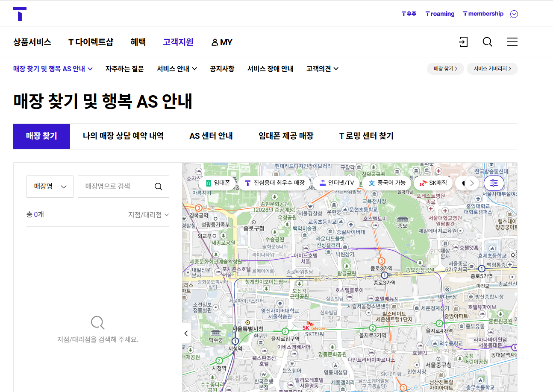Switch to the T 로밍 센터 찾기 tab
553x392 pixels.
pos(366,136)
